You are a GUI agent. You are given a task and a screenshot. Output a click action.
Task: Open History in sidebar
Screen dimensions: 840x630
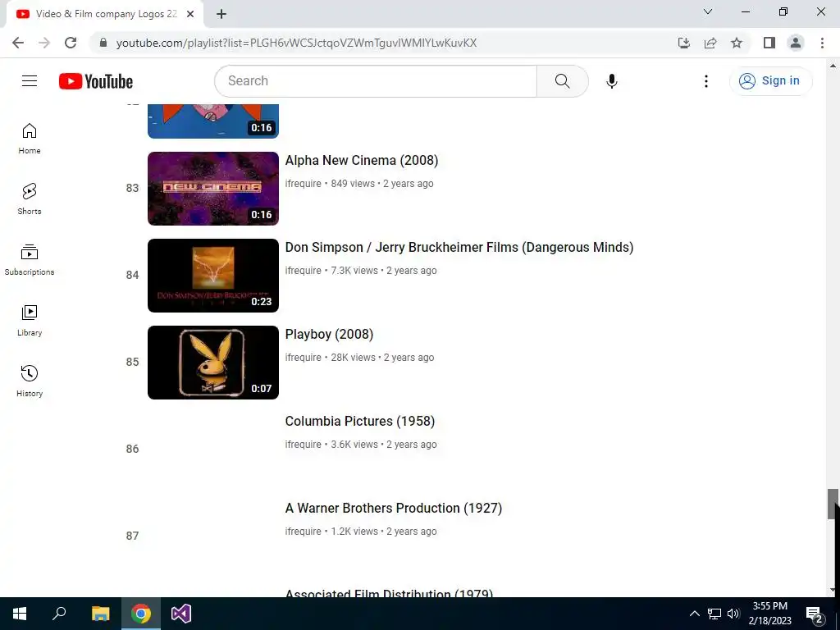coord(30,381)
